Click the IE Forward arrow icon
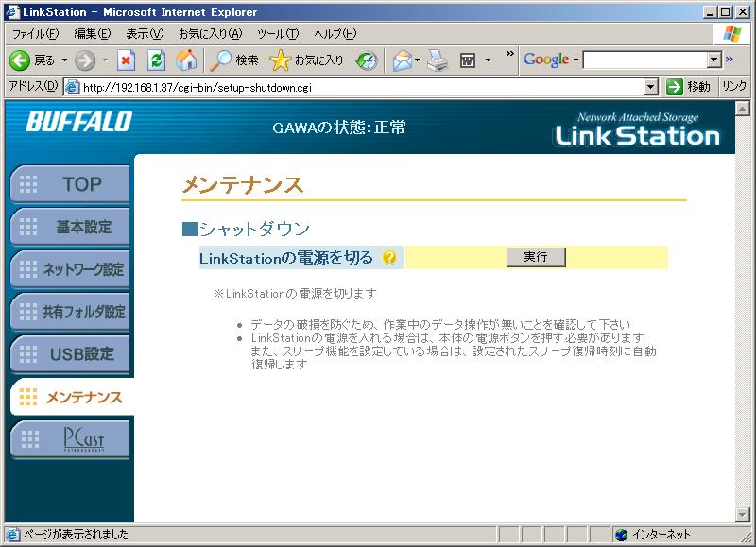The width and height of the screenshot is (756, 547). tap(85, 60)
